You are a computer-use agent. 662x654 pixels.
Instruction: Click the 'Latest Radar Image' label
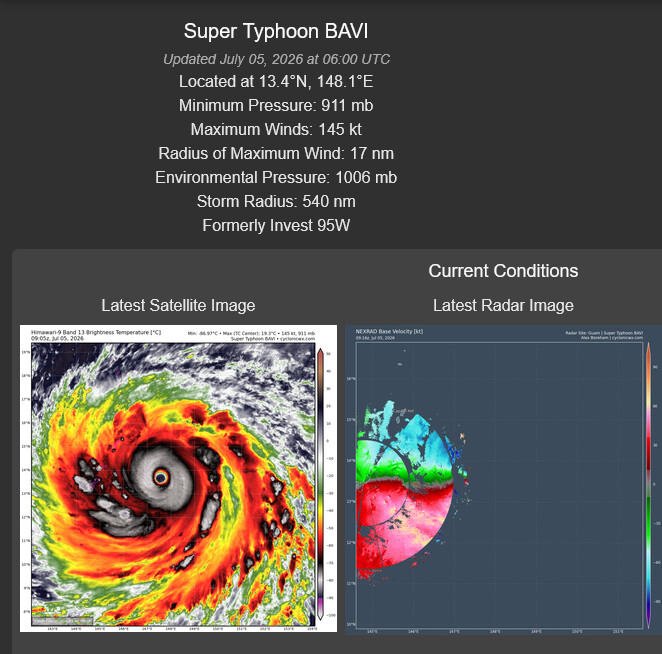point(503,305)
